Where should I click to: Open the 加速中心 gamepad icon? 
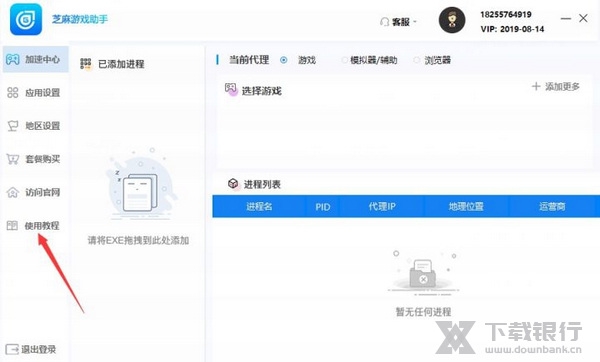tap(13, 59)
